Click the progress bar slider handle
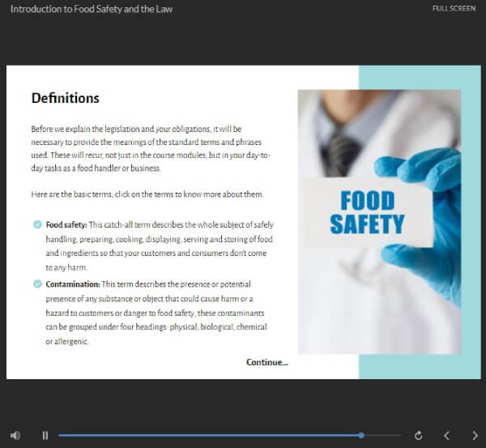This screenshot has height=448, width=486. (361, 435)
